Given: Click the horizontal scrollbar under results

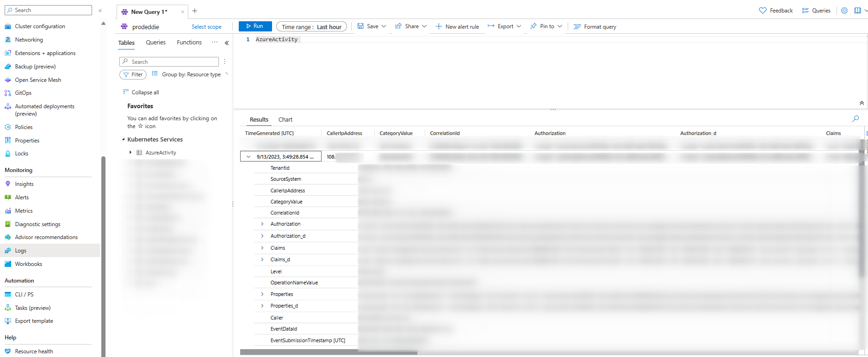Looking at the screenshot, I should (329, 352).
